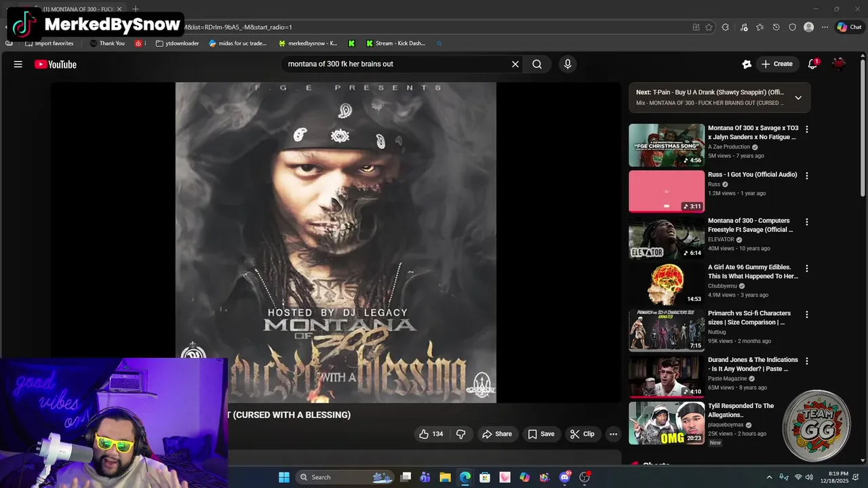Open Microsoft Store from the taskbar
Viewport: 868px width, 488px height.
point(485,477)
